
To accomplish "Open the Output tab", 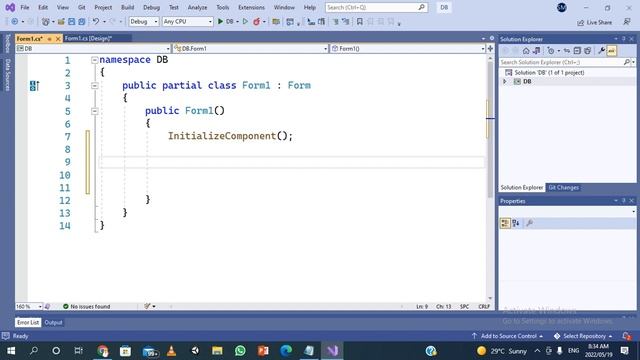I will click(x=53, y=322).
